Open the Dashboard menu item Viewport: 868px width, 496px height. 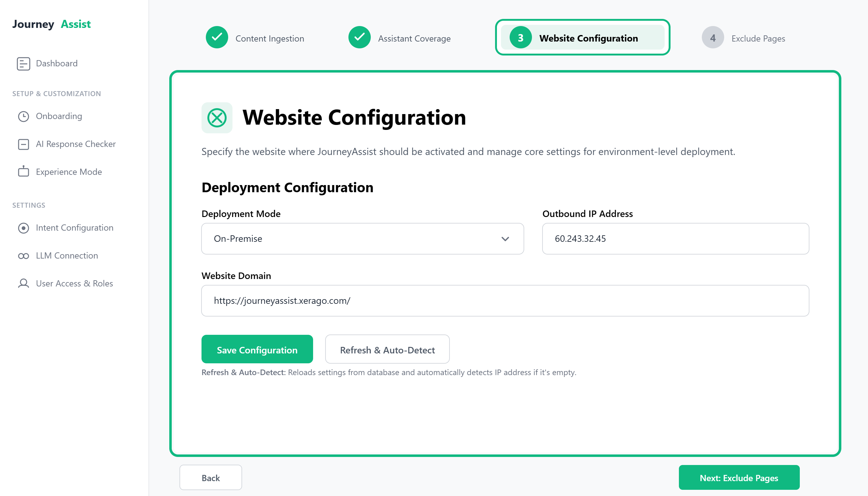(x=56, y=64)
